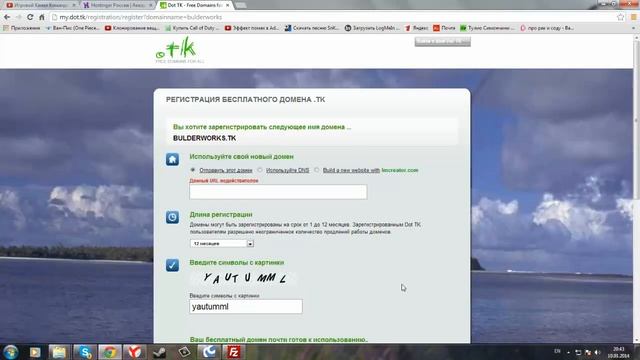Viewport: 640px width, 360px height.
Task: Click the blue clock icon beside registration length
Action: pyautogui.click(x=172, y=217)
